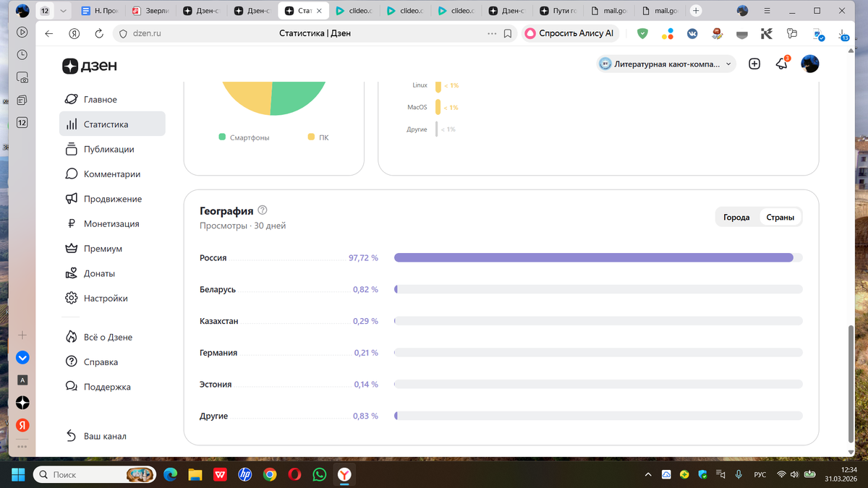Expand the tab groups dropdown arrow
Screen dimensions: 868x488
pyautogui.click(x=64, y=11)
